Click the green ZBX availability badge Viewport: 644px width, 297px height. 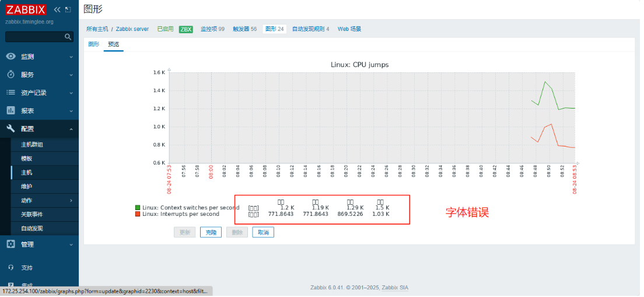click(x=186, y=29)
